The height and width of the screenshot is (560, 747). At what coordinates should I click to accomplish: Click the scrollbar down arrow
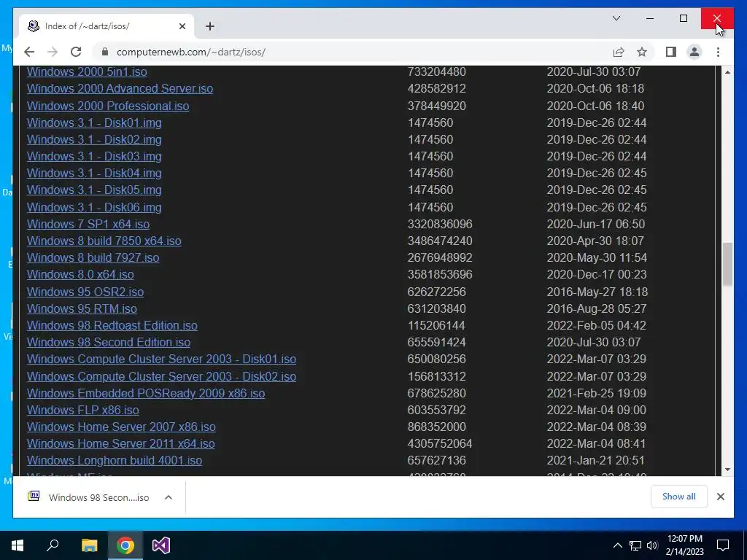[727, 470]
